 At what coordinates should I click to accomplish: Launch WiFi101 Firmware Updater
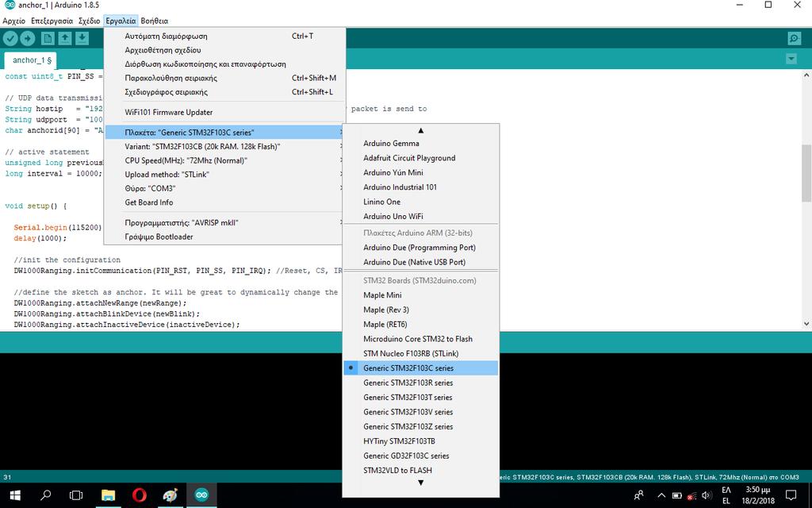(224, 112)
